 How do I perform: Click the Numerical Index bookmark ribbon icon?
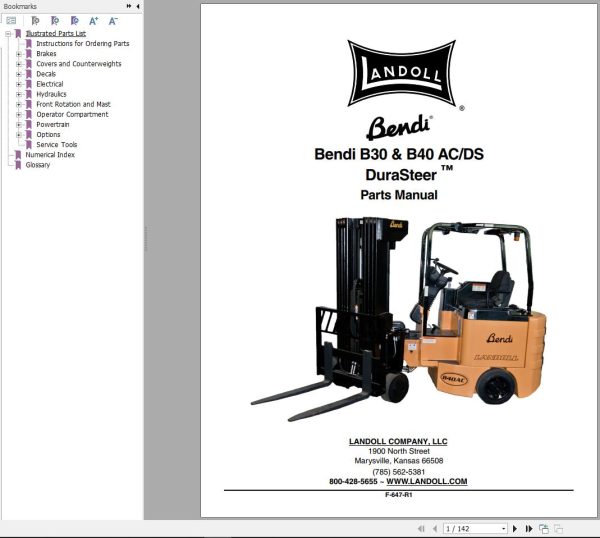pyautogui.click(x=18, y=155)
